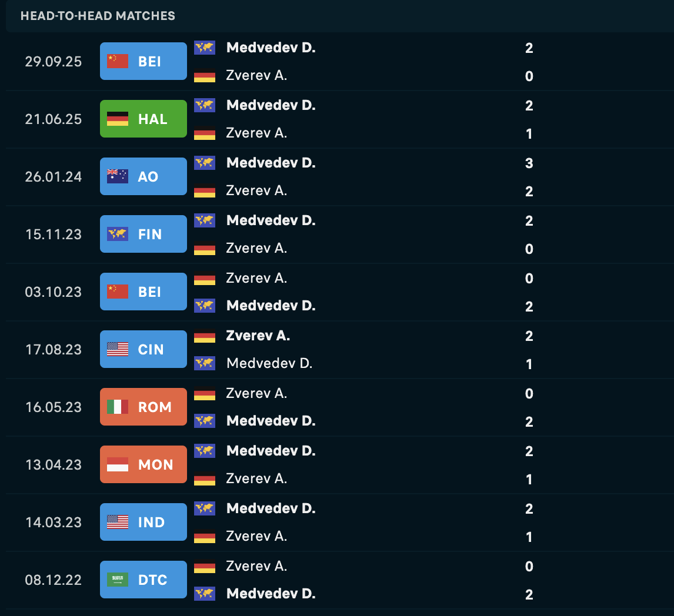Click China flag in the 03.10.23 BEI badge
The width and height of the screenshot is (674, 616).
pos(118,291)
